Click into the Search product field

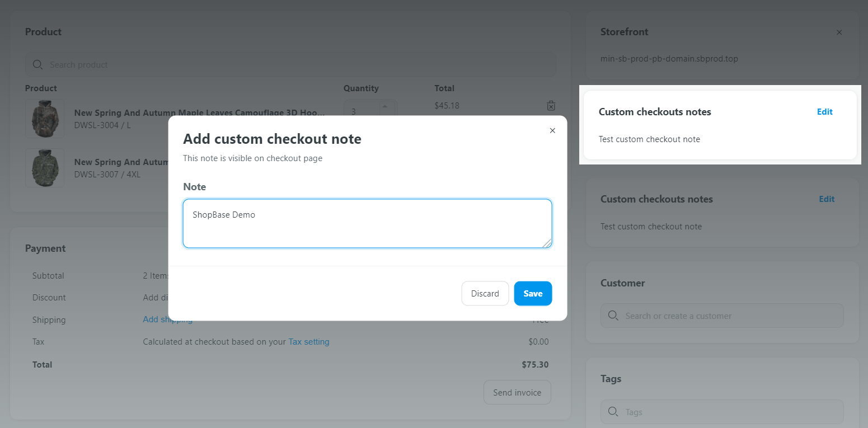click(297, 65)
